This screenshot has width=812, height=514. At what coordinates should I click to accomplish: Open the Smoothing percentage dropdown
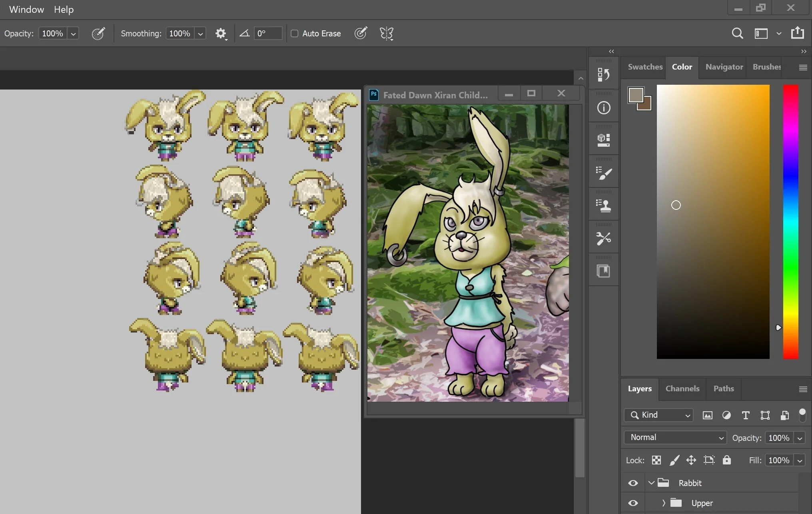pos(200,34)
